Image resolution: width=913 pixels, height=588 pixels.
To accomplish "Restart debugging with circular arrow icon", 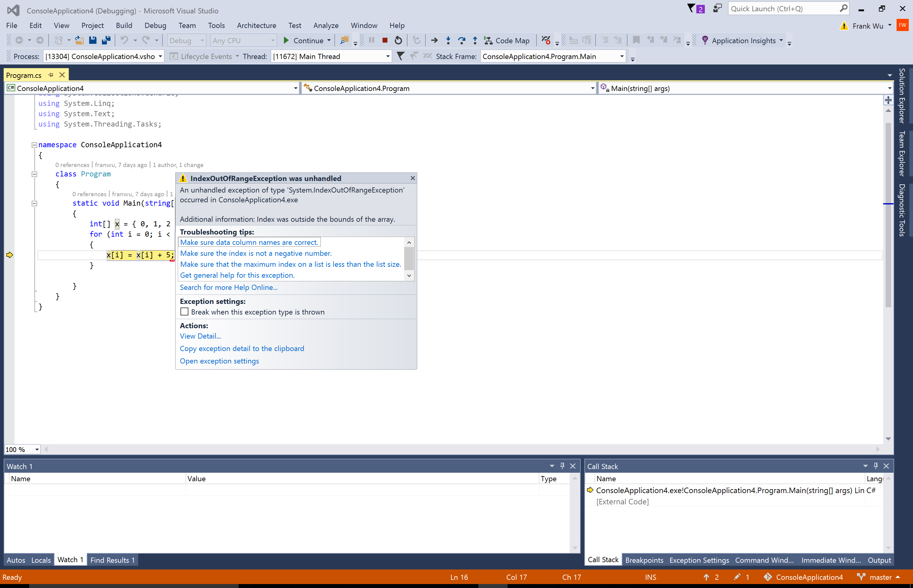I will [x=398, y=40].
